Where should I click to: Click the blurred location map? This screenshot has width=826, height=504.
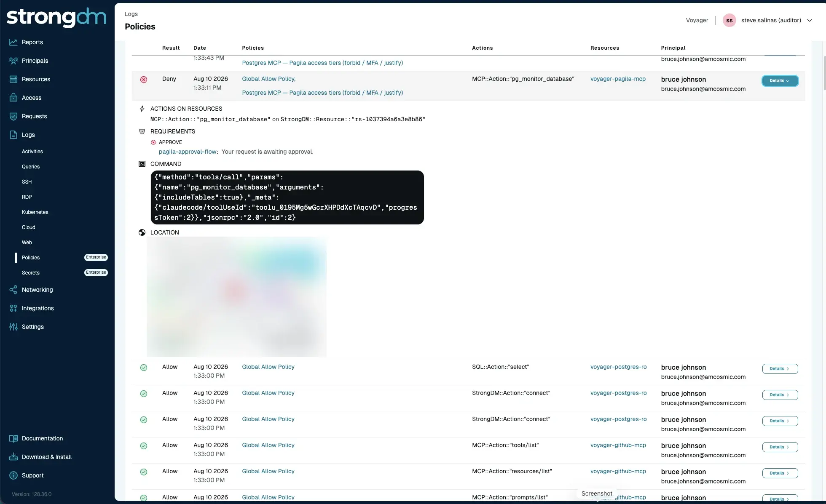(236, 297)
